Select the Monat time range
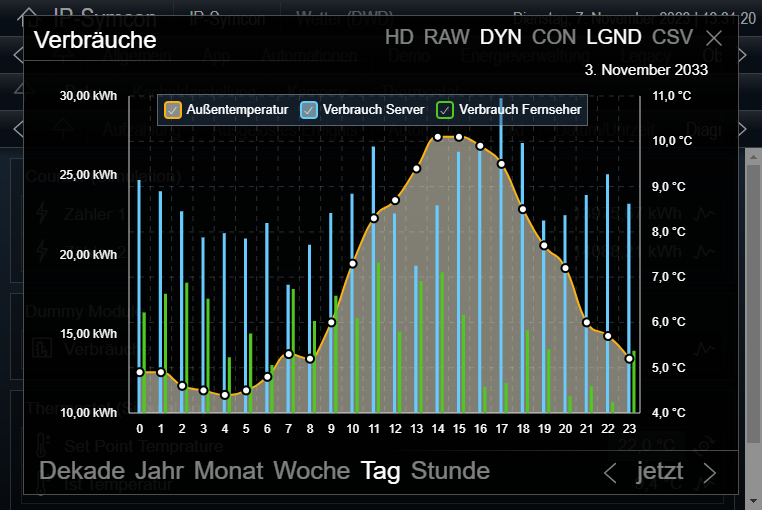This screenshot has height=510, width=762. coord(229,471)
